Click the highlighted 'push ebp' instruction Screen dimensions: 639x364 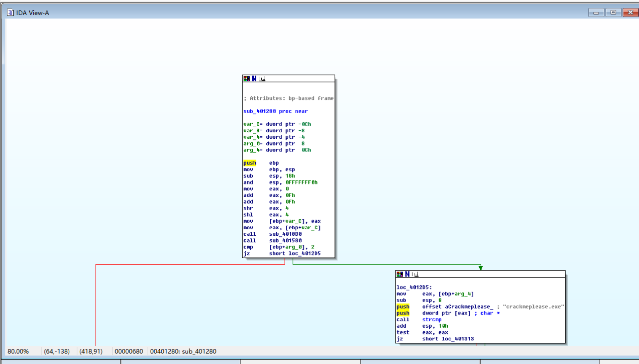click(261, 163)
